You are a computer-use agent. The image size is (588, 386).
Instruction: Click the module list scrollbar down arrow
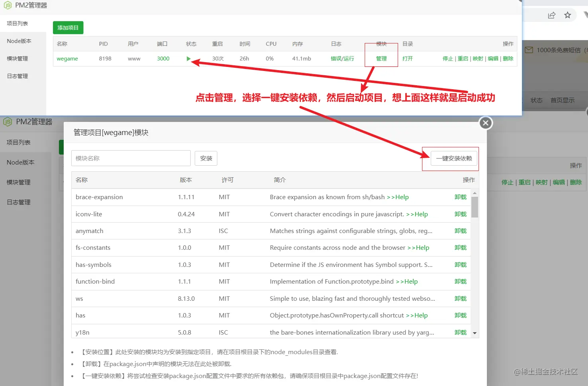point(475,333)
